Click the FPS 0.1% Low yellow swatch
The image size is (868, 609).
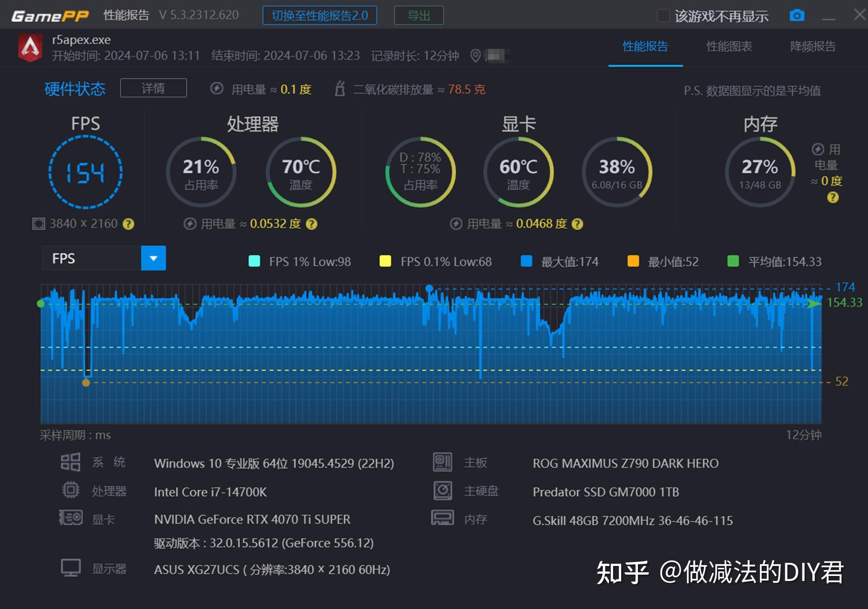[385, 261]
